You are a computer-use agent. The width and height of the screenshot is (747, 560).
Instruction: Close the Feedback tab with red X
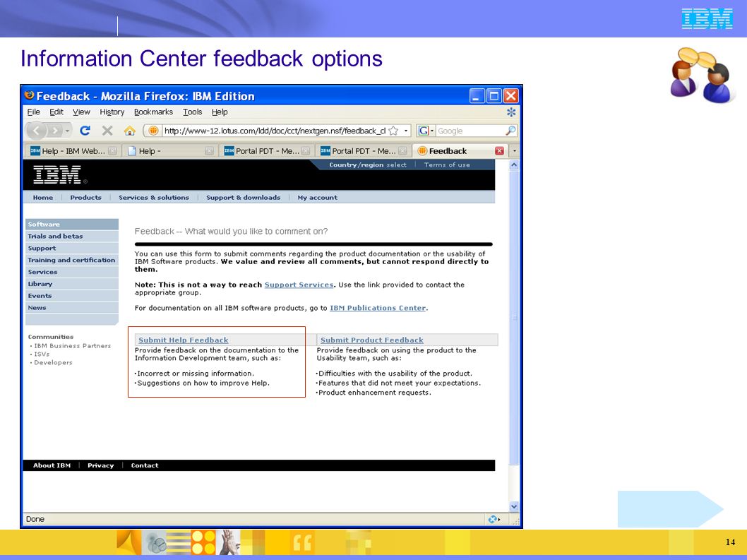tap(499, 150)
